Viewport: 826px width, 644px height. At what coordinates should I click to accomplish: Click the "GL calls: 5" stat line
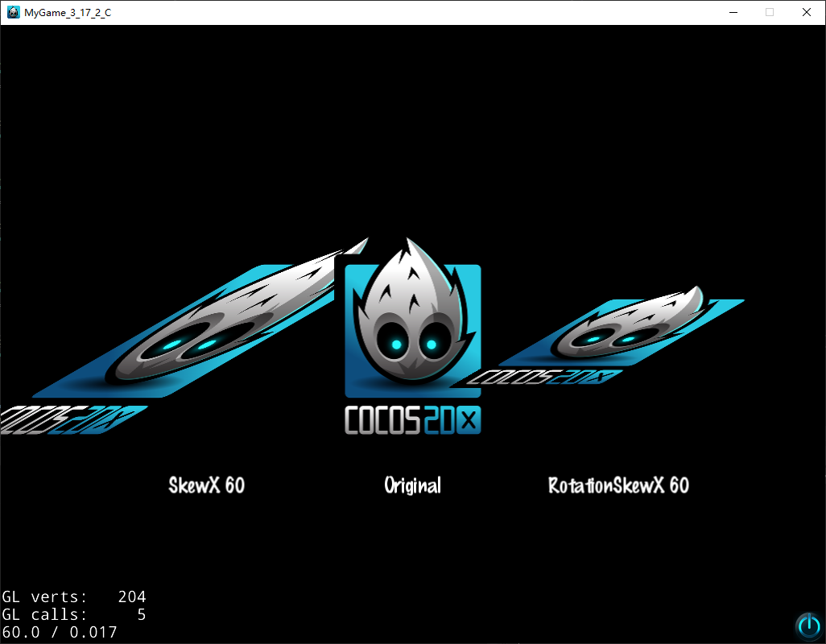click(x=74, y=614)
